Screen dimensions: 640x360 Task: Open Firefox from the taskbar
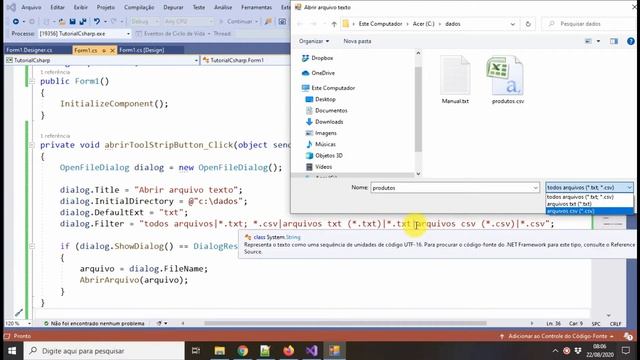[288, 350]
